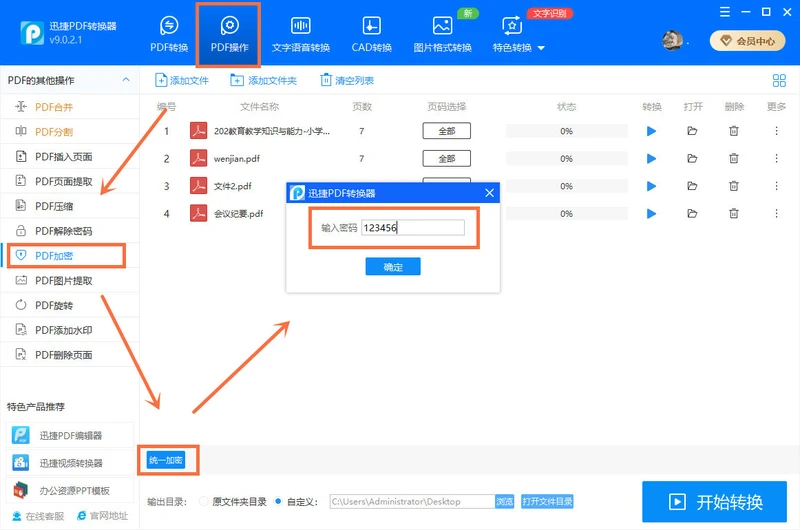
Task: Click the 确定 button in password dialog
Action: point(393,266)
